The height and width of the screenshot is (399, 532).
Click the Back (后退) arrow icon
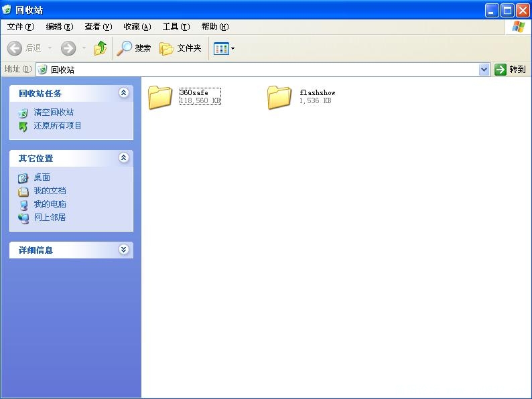[x=15, y=48]
